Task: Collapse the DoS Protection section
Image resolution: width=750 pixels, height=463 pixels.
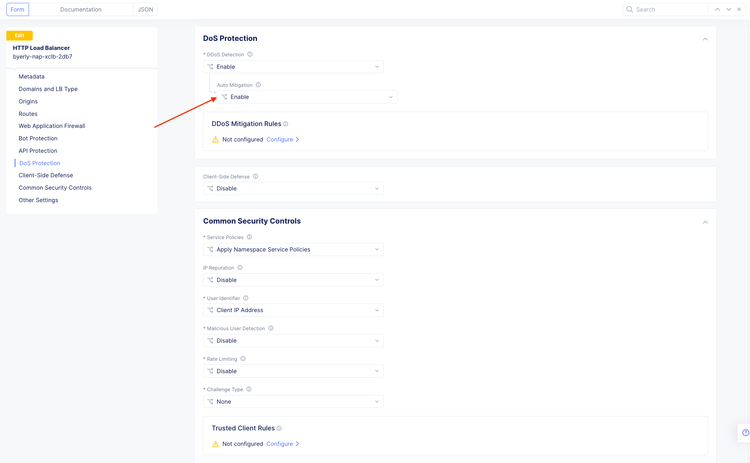Action: point(705,39)
